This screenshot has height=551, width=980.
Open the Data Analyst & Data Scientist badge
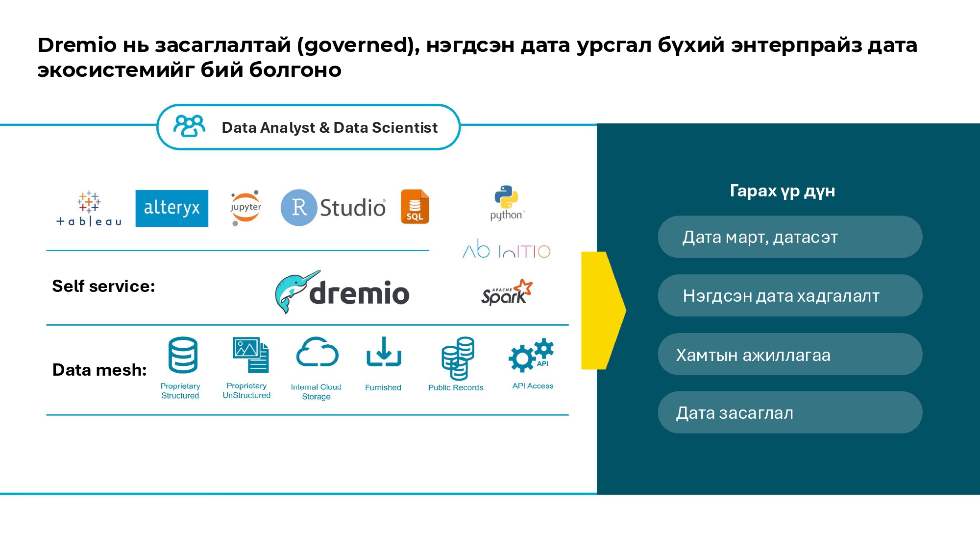[x=308, y=127]
